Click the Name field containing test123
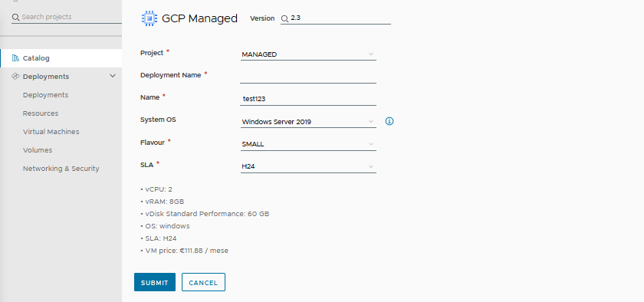This screenshot has width=644, height=302. point(308,99)
